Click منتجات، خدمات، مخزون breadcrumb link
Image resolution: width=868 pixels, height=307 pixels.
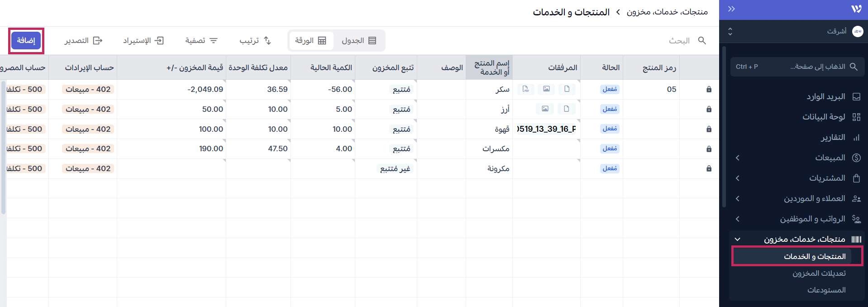point(667,12)
